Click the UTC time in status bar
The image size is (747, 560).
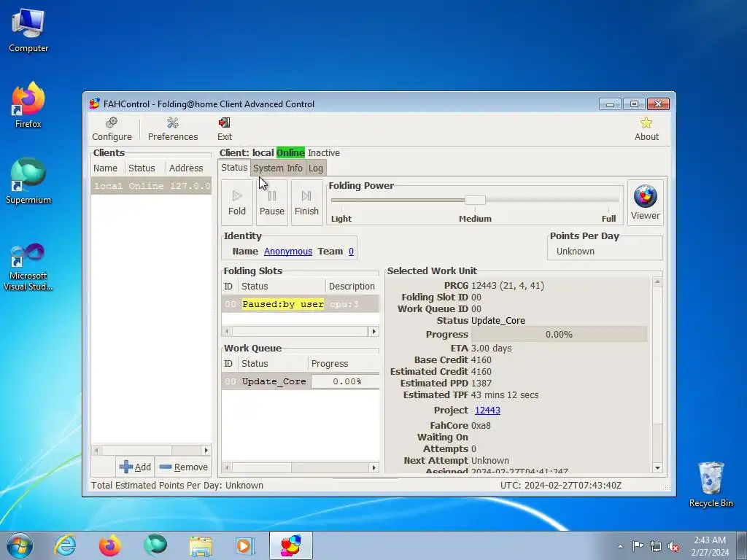(x=561, y=485)
